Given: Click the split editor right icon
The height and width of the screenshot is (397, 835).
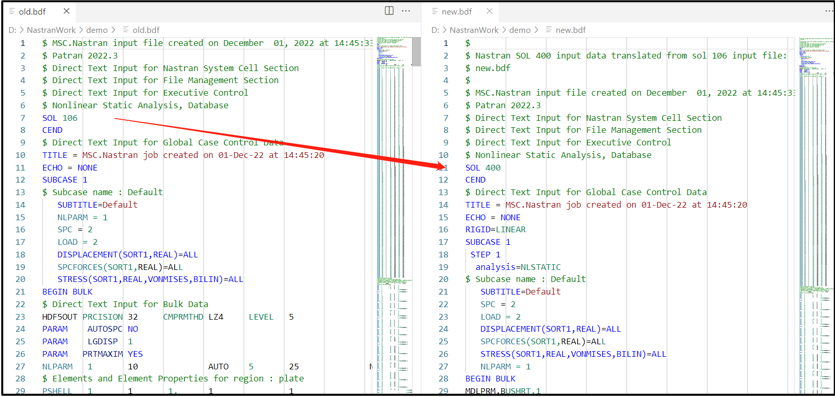Looking at the screenshot, I should (389, 11).
